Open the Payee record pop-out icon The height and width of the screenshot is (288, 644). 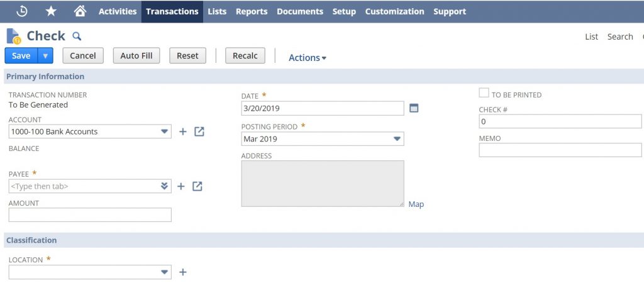click(x=197, y=186)
